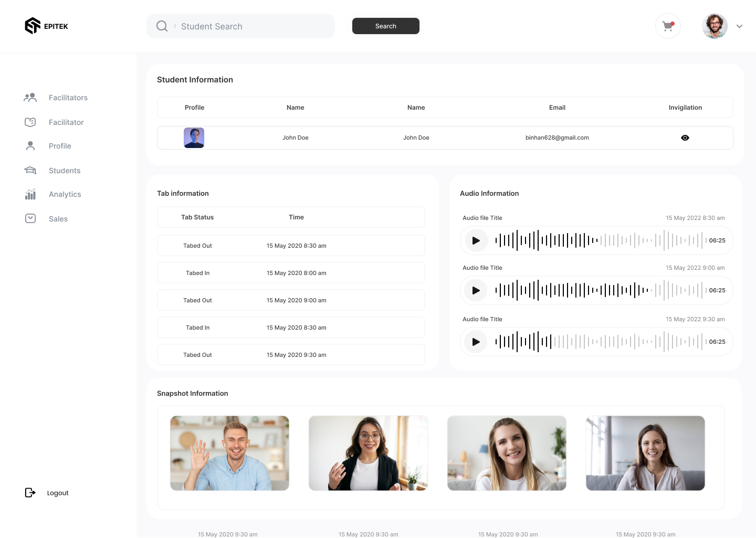Open Facilitators in sidebar
Viewport: 756px width, 538px height.
68,98
